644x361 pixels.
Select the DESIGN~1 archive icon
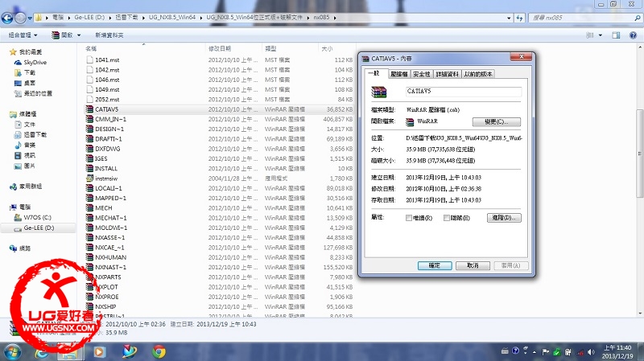(x=89, y=129)
